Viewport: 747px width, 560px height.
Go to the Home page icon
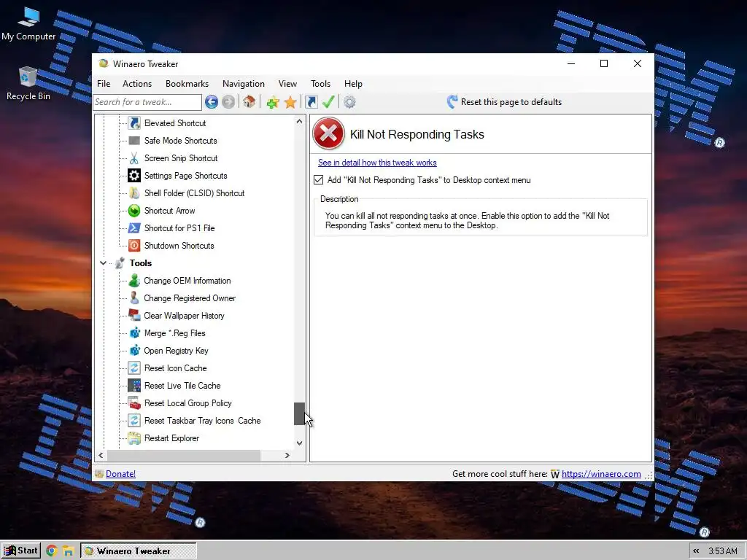(249, 102)
